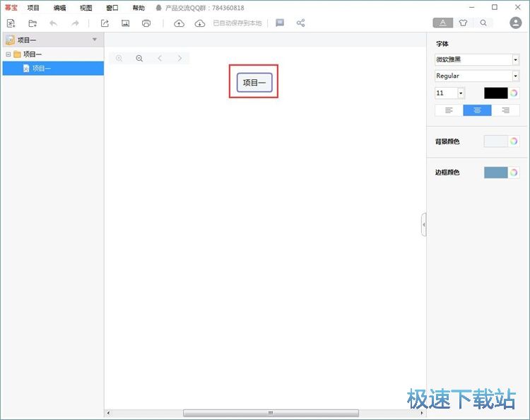Open the user account avatar

tap(515, 23)
